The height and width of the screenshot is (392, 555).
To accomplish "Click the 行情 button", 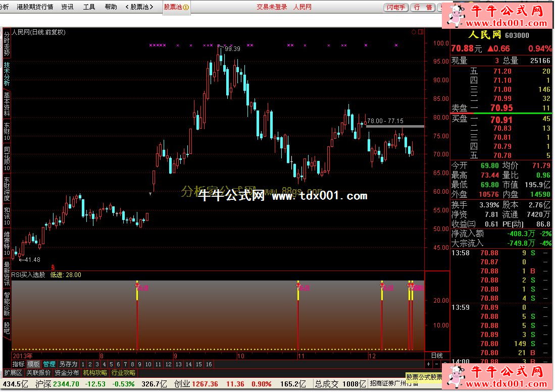I will (423, 8).
